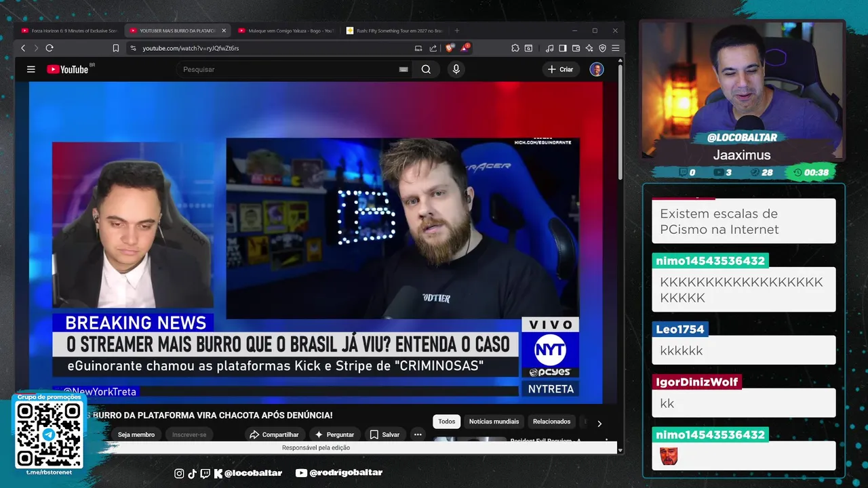Switch to the Muleque vem Comigo Yakuza tab
Screen dimensions: 868x488
pyautogui.click(x=285, y=30)
